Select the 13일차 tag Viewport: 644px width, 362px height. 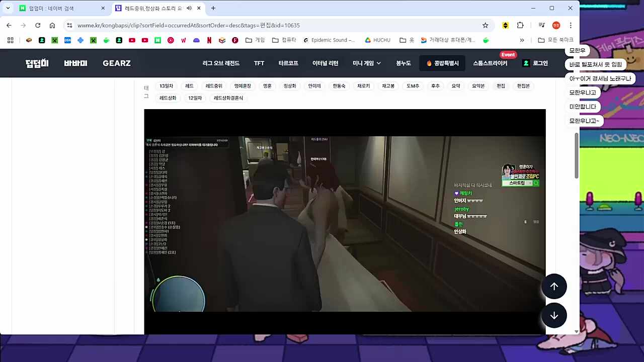[x=167, y=86]
